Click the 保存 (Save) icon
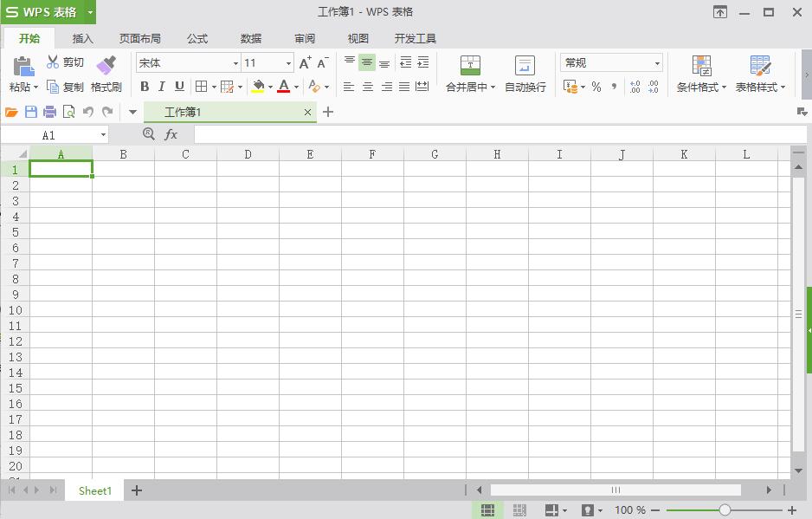This screenshot has height=519, width=812. coord(29,111)
